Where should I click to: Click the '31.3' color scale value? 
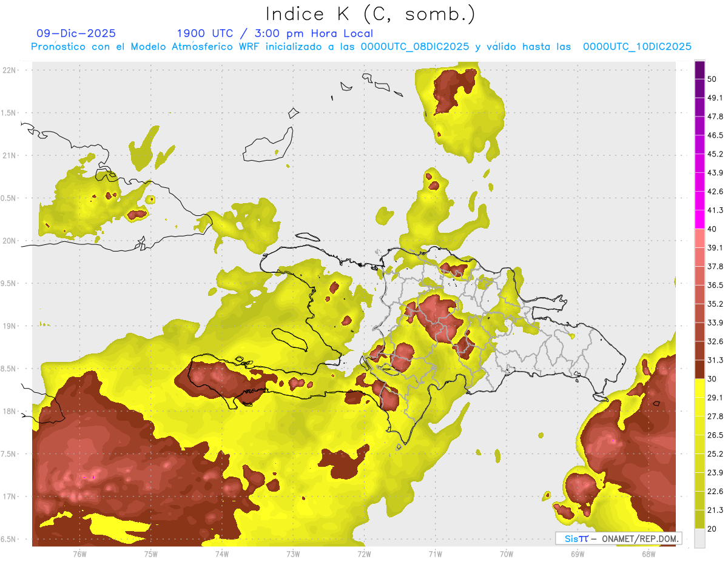click(x=715, y=360)
